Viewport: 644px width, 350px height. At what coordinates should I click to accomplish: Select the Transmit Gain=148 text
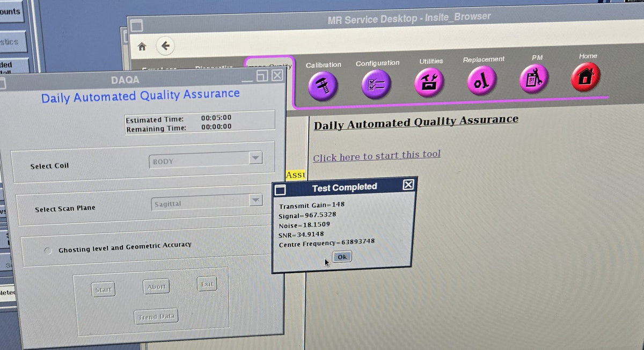pos(312,205)
